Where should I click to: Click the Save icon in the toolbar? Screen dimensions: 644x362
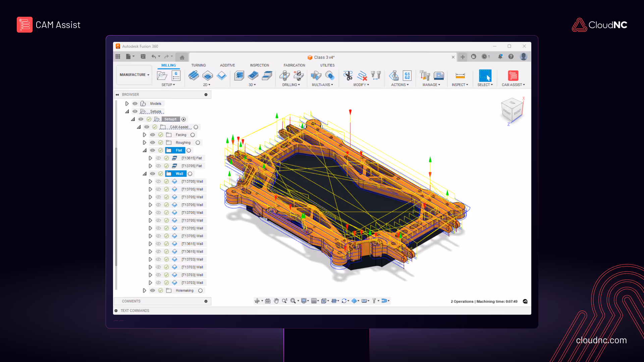coord(143,57)
